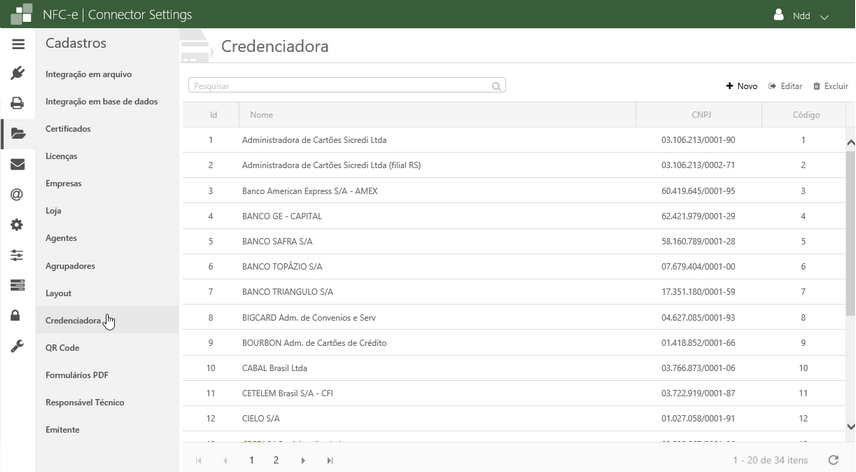Open QR Code menu item
Image resolution: width=856 pixels, height=472 pixels.
click(x=62, y=348)
